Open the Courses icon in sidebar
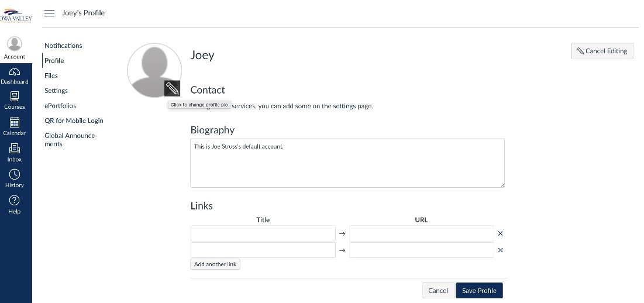The width and height of the screenshot is (644, 303). pyautogui.click(x=15, y=97)
